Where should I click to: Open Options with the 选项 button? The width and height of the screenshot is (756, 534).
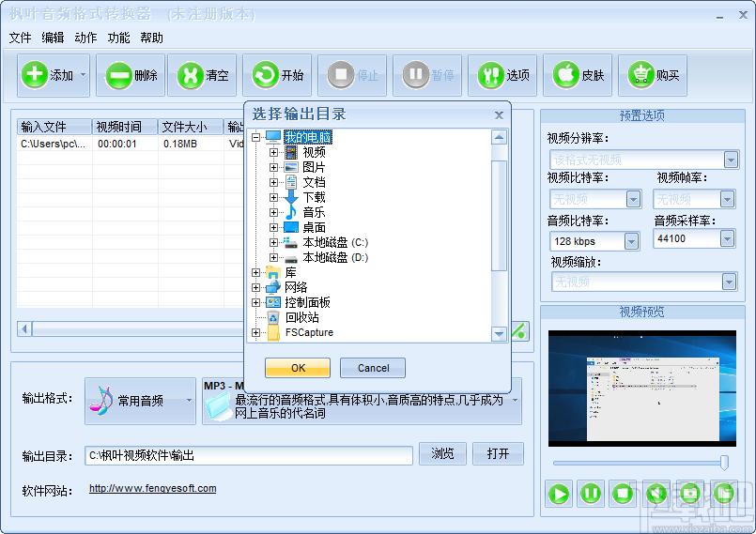[x=502, y=75]
